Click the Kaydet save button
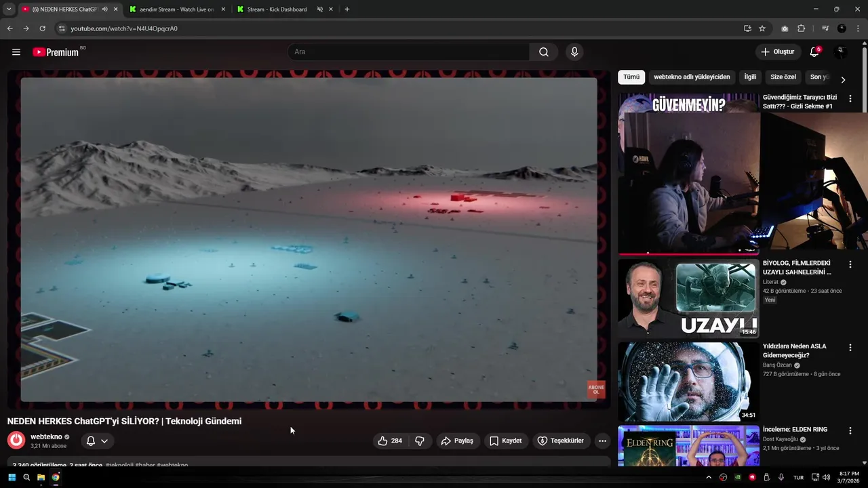The image size is (868, 488). (506, 441)
